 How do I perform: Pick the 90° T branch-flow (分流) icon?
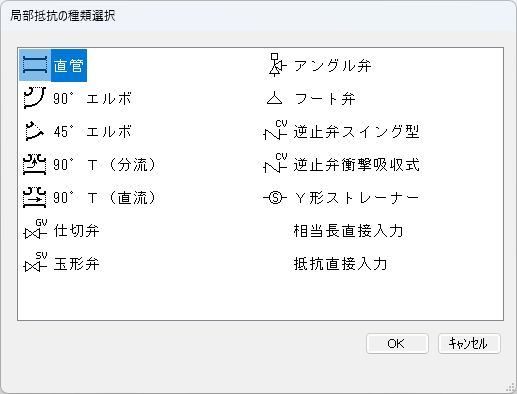(35, 164)
